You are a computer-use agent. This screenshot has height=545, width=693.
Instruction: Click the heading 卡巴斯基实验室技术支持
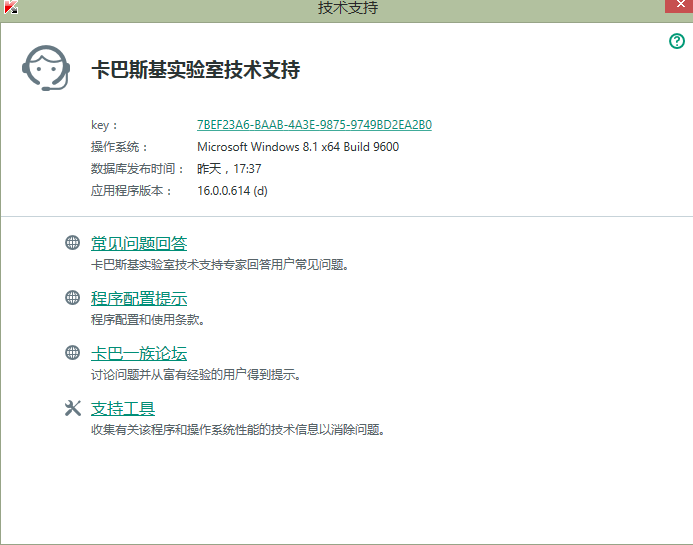196,70
